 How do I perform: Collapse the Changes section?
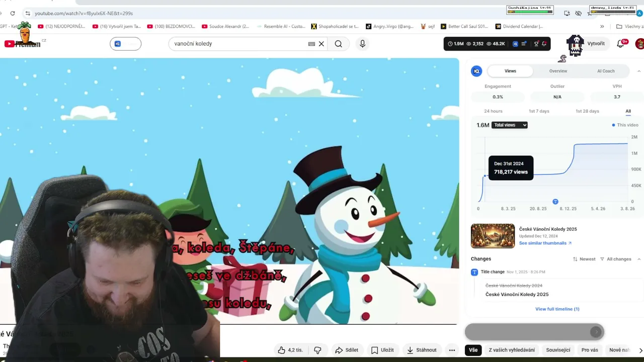pos(639,259)
